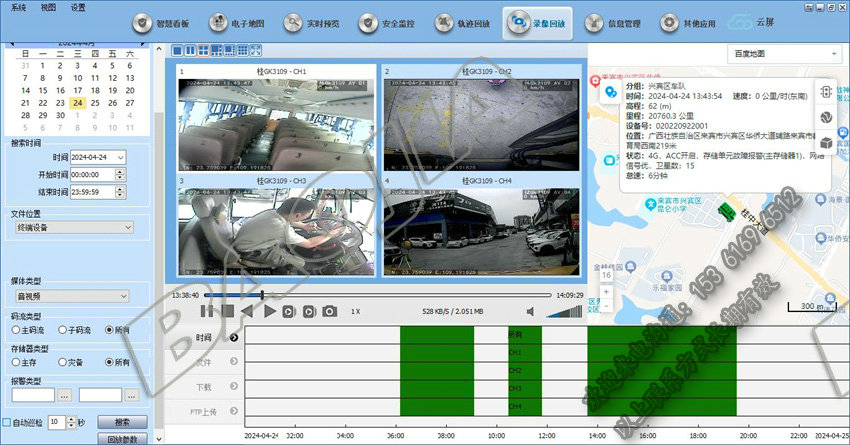The image size is (850, 445).
Task: Pause the video playback
Action: pyautogui.click(x=208, y=312)
